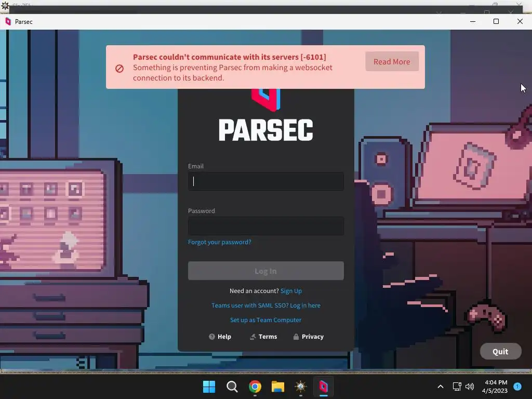Click the Password input field
The height and width of the screenshot is (399, 532).
pyautogui.click(x=265, y=226)
